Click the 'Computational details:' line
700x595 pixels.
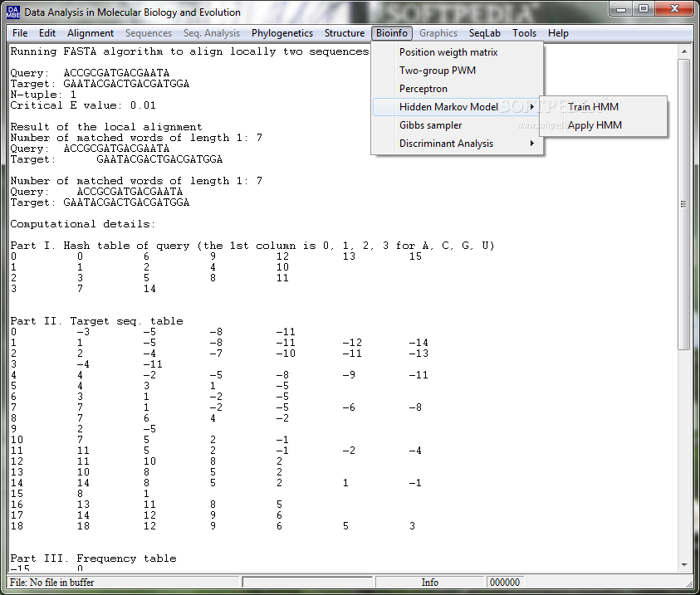pyautogui.click(x=83, y=224)
